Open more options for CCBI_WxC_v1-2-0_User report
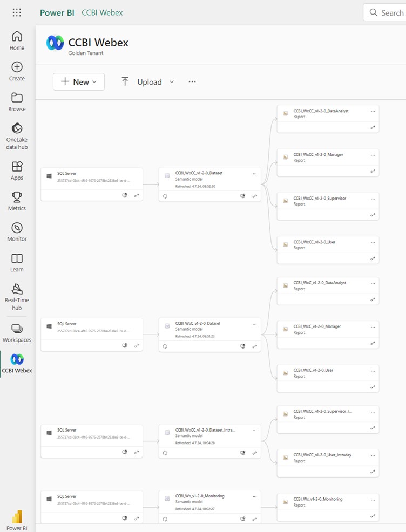Image resolution: width=406 pixels, height=532 pixels. [373, 371]
